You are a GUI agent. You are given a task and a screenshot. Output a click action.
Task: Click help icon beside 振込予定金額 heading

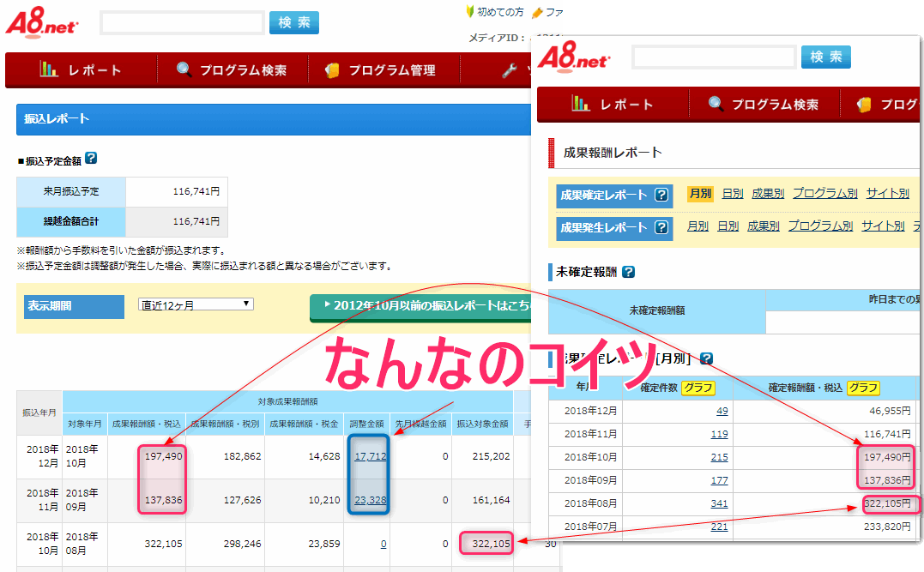click(91, 159)
